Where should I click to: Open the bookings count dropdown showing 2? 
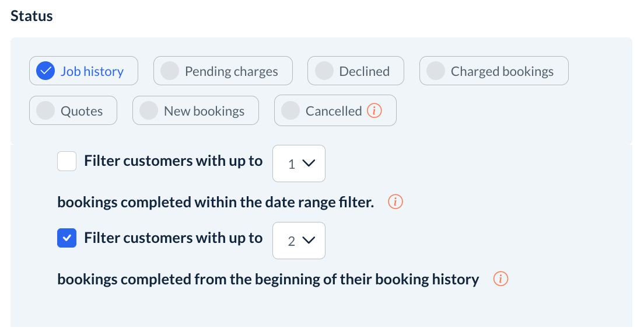click(299, 241)
